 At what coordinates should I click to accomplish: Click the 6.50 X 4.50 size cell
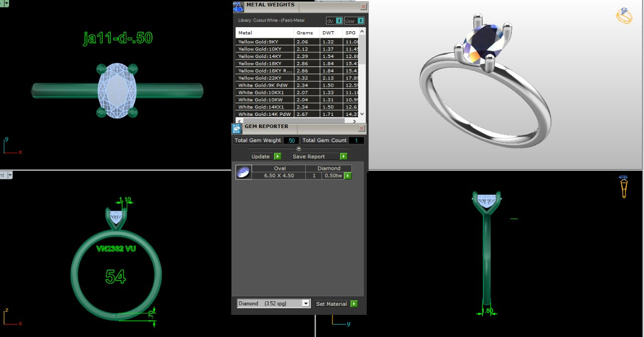click(280, 175)
